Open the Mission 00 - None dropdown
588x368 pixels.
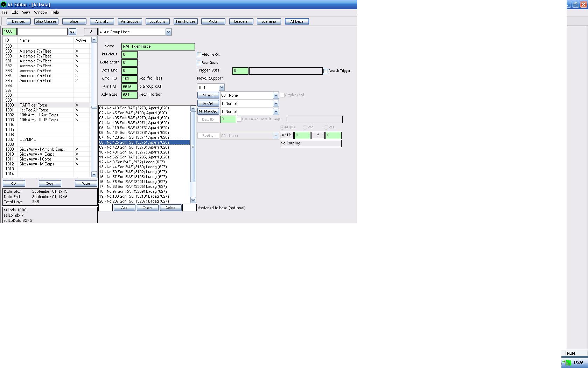coord(276,95)
